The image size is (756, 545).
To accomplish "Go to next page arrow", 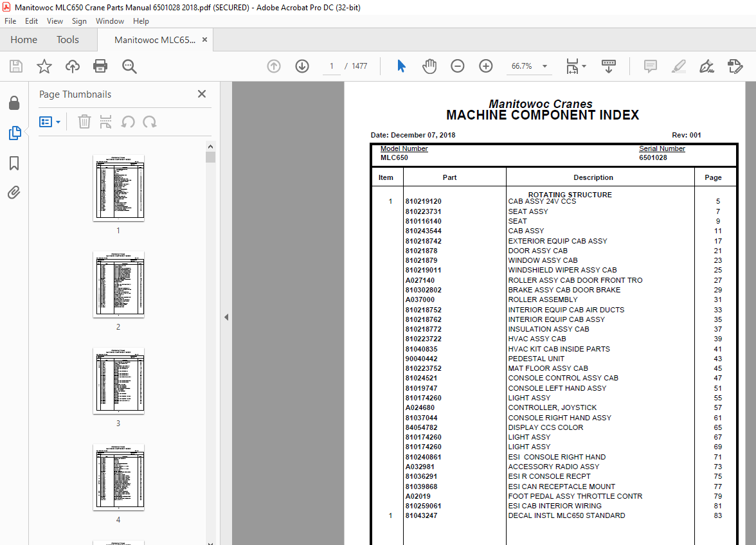I will coord(302,66).
